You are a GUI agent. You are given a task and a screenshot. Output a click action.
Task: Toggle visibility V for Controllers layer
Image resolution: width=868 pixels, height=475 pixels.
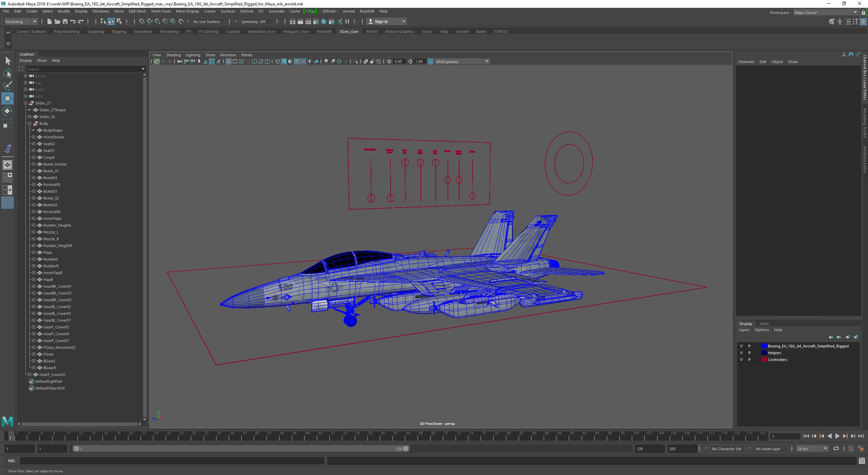[x=741, y=360]
